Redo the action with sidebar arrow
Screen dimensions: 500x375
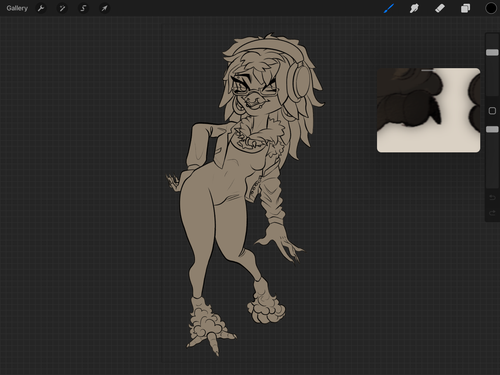[x=492, y=213]
